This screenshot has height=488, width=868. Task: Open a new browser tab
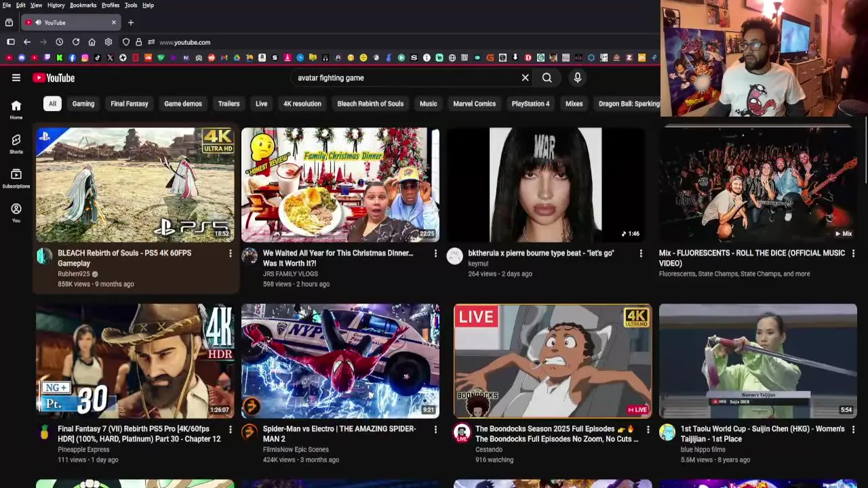point(131,22)
